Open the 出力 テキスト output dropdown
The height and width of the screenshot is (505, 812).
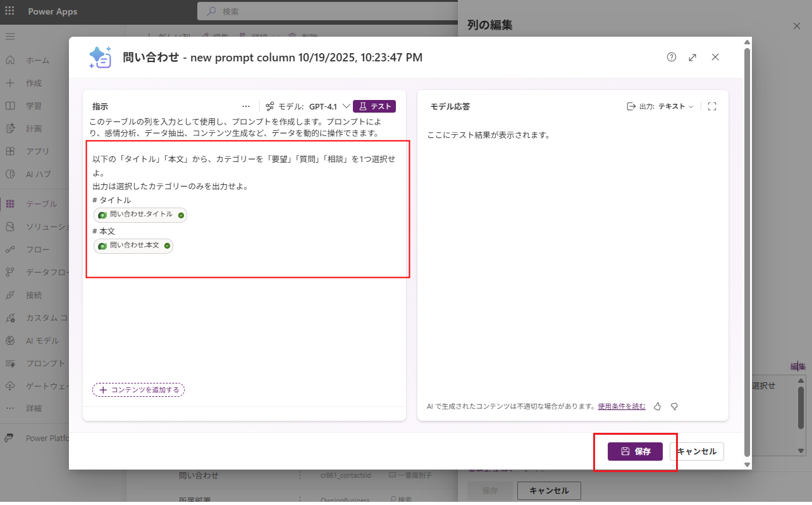(x=660, y=106)
